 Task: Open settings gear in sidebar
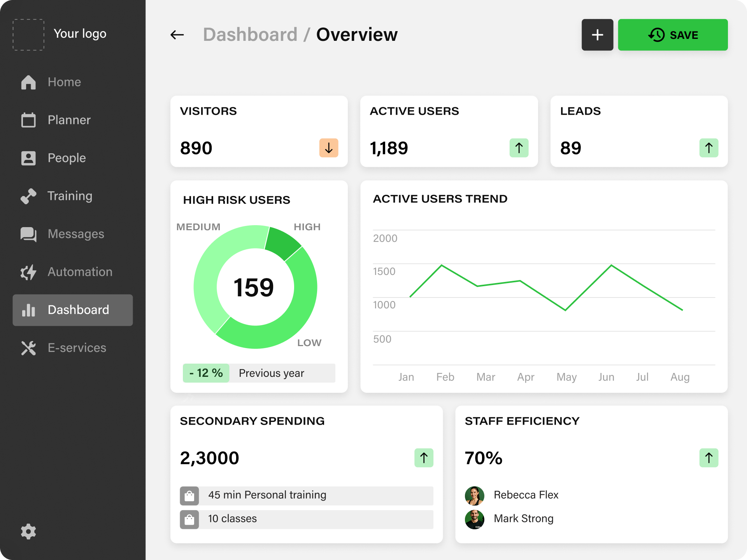click(28, 531)
